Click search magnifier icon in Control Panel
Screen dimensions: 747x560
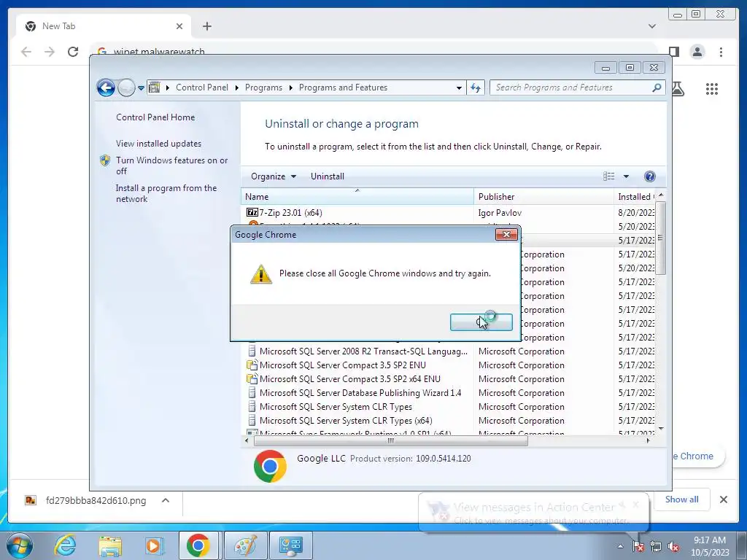(x=657, y=87)
